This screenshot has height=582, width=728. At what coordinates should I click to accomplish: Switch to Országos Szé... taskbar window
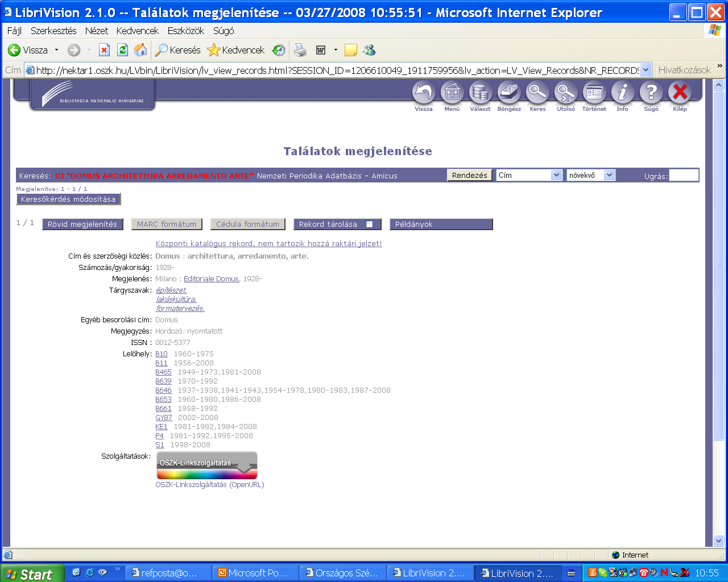point(344,573)
